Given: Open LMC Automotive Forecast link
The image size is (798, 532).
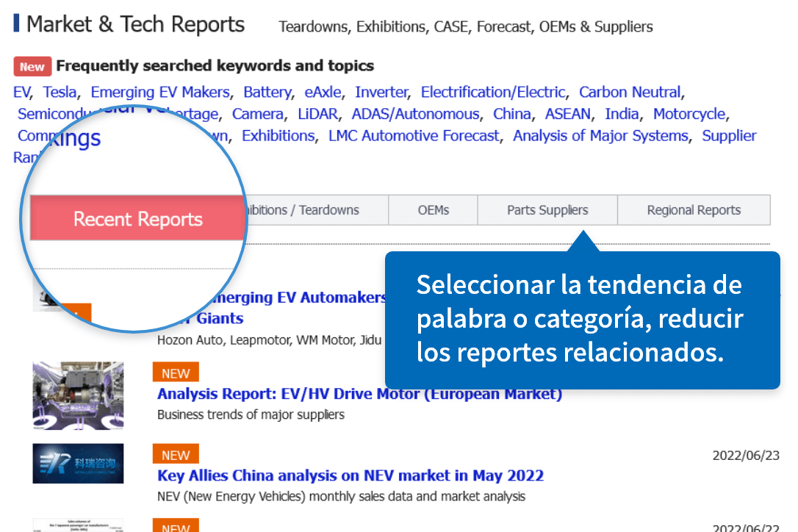Looking at the screenshot, I should click(414, 136).
